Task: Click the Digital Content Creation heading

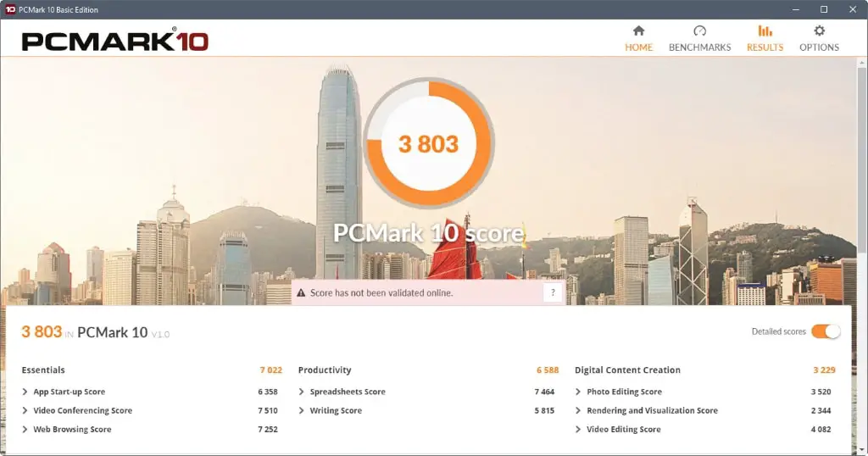Action: (x=628, y=370)
